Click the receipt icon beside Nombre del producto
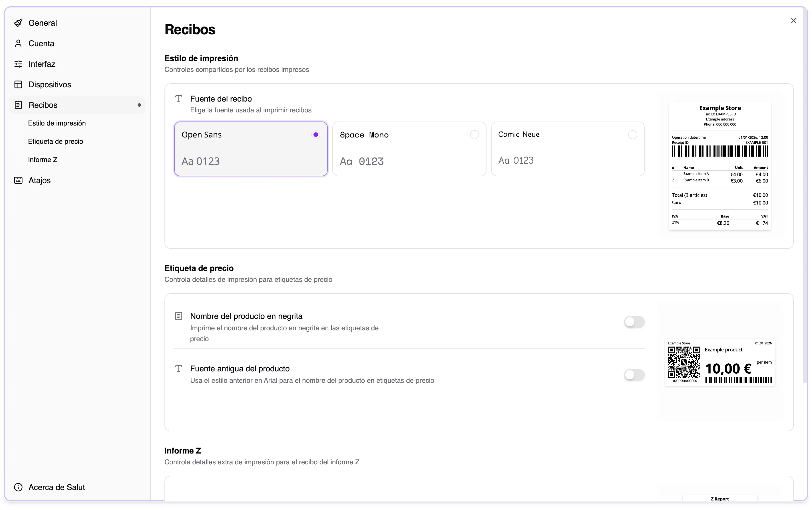812x510 pixels. 179,316
